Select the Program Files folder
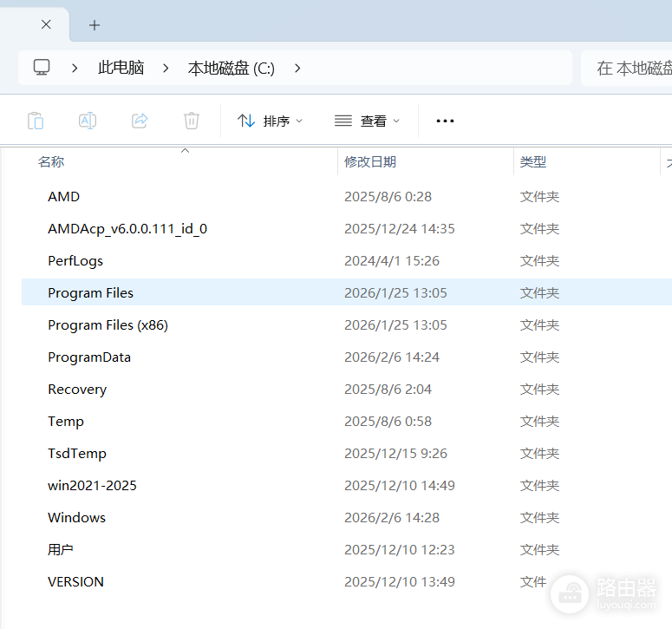 click(90, 293)
